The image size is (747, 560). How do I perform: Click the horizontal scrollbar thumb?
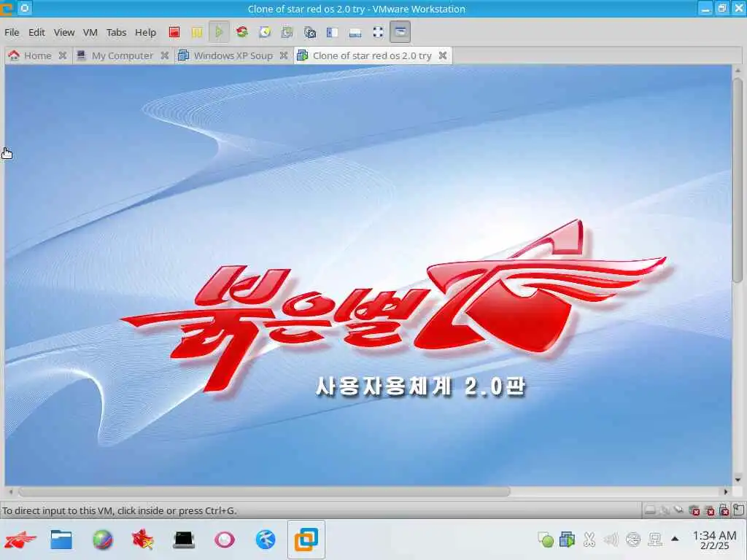point(264,491)
